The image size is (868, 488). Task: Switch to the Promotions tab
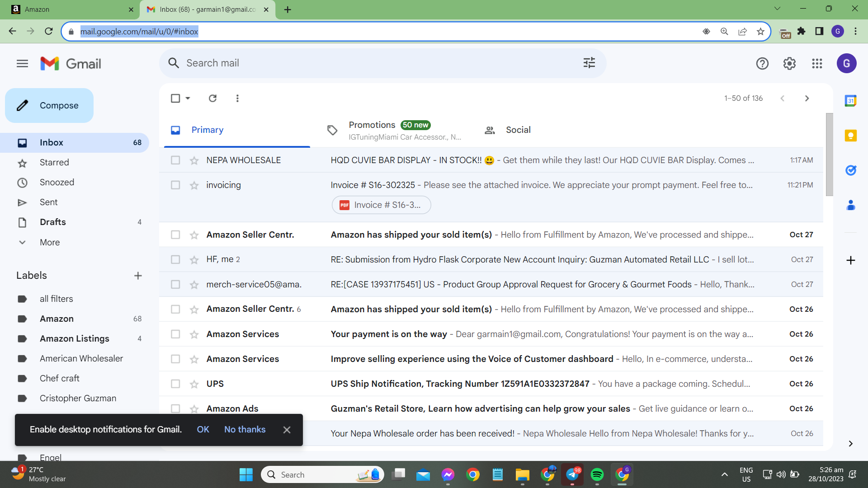393,130
